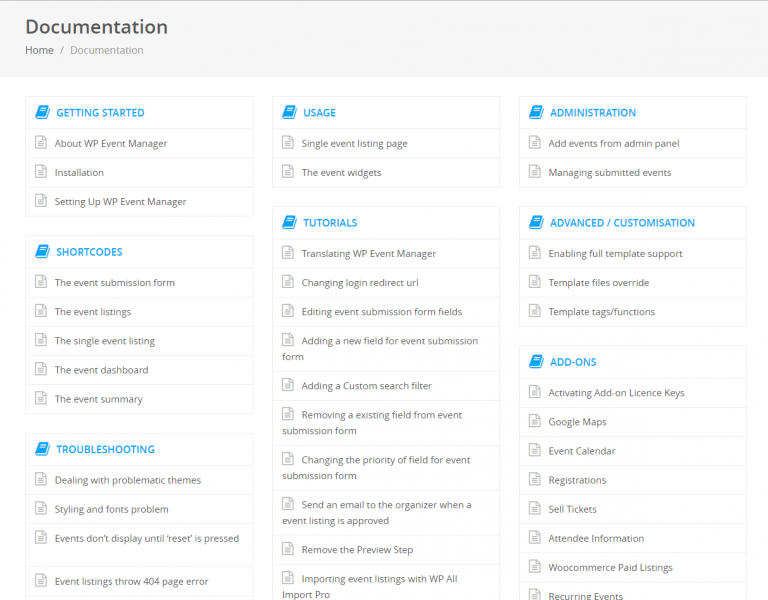Open Attendee Information add-on article

point(596,538)
